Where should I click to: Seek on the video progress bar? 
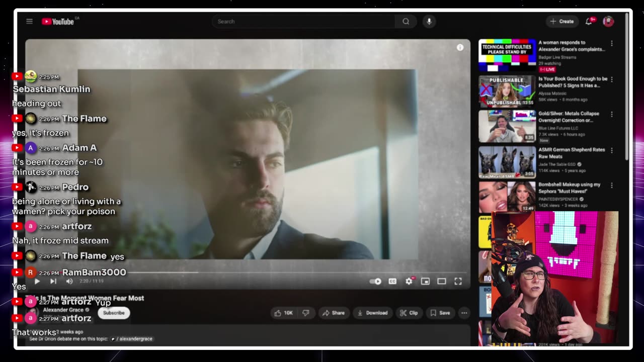[x=248, y=272]
